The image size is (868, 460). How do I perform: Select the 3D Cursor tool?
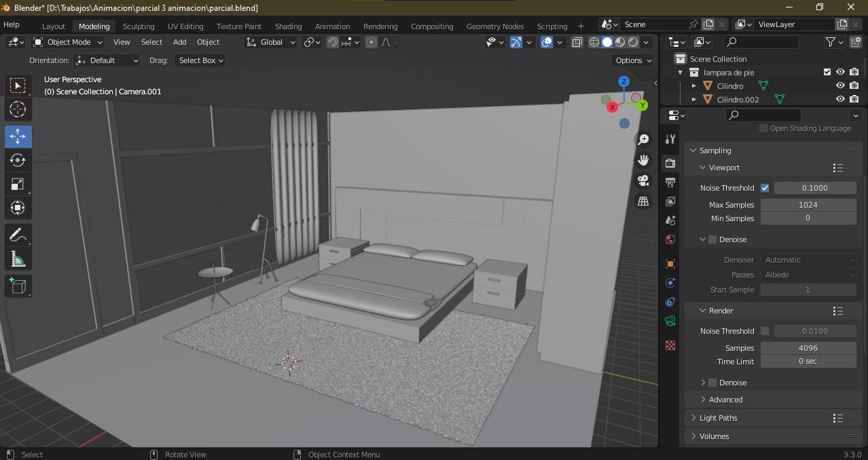click(18, 109)
